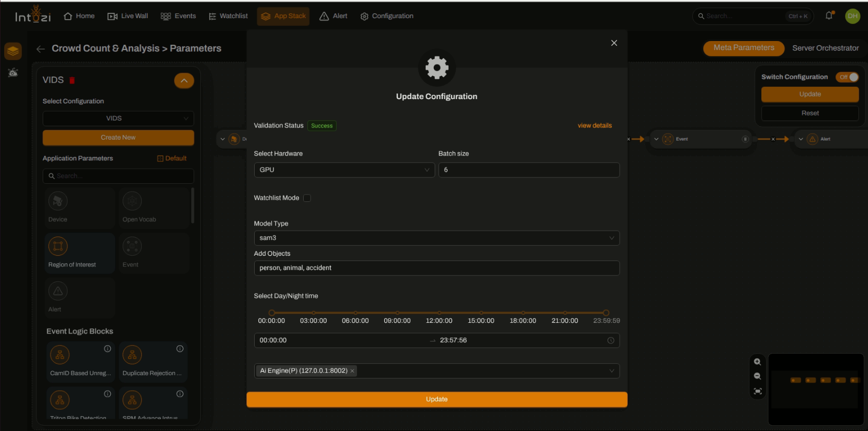Image resolution: width=868 pixels, height=431 pixels.
Task: Open the Events menu
Action: pos(178,16)
